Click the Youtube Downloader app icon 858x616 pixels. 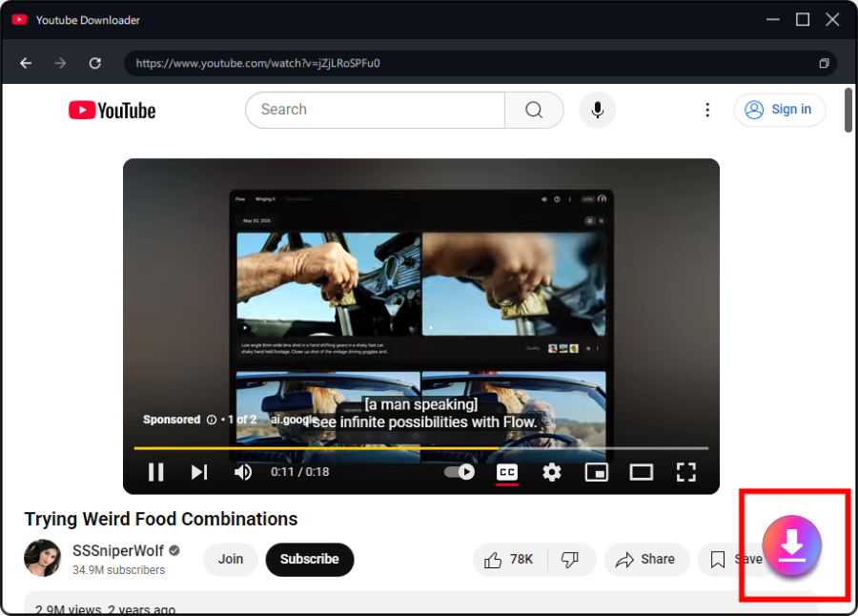20,20
